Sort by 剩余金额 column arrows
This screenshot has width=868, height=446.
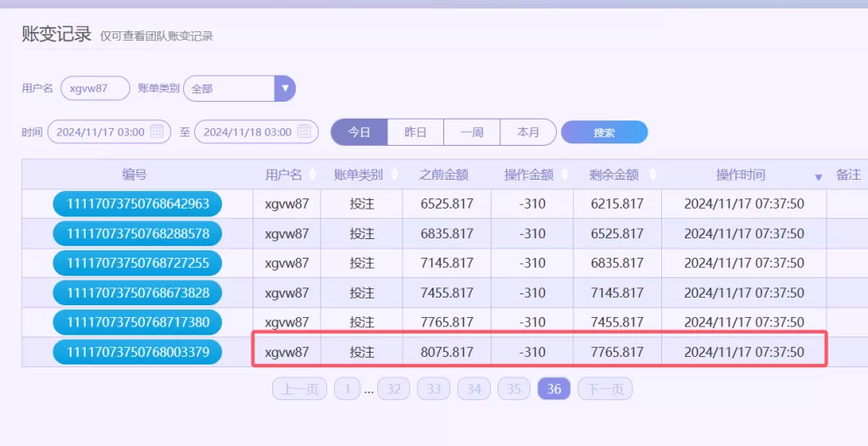(x=653, y=175)
